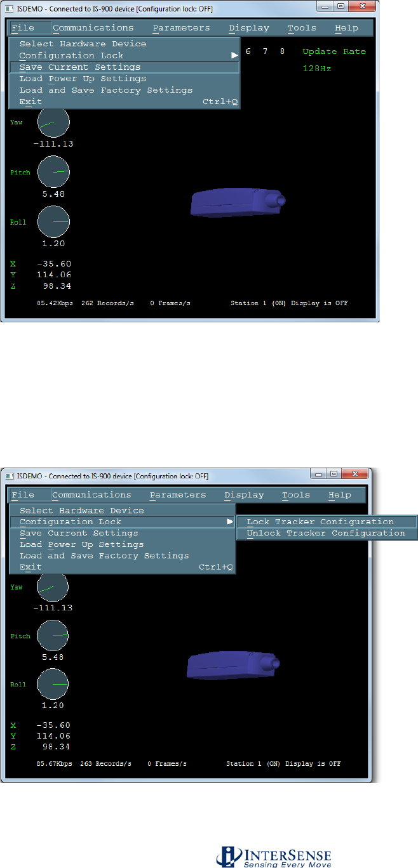Image resolution: width=418 pixels, height=868 pixels.
Task: Click X value -35.60 in upper window
Action: (53, 263)
